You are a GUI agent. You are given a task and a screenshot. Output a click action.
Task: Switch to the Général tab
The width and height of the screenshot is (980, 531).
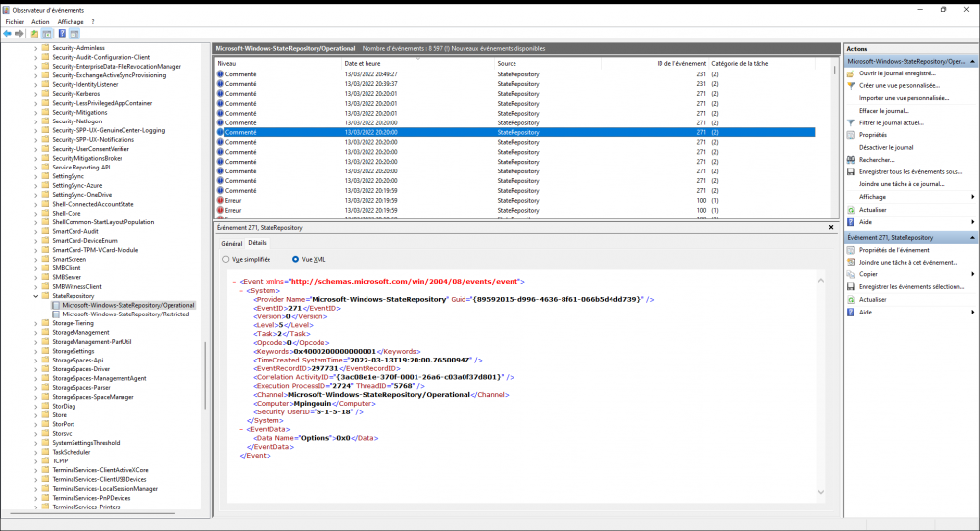tap(231, 243)
